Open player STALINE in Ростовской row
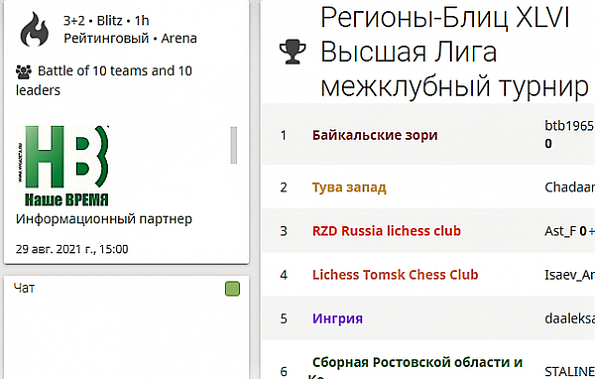 pyautogui.click(x=570, y=371)
